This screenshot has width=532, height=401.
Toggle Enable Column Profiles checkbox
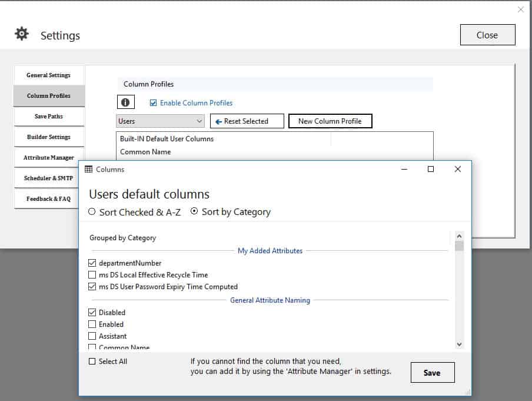154,103
